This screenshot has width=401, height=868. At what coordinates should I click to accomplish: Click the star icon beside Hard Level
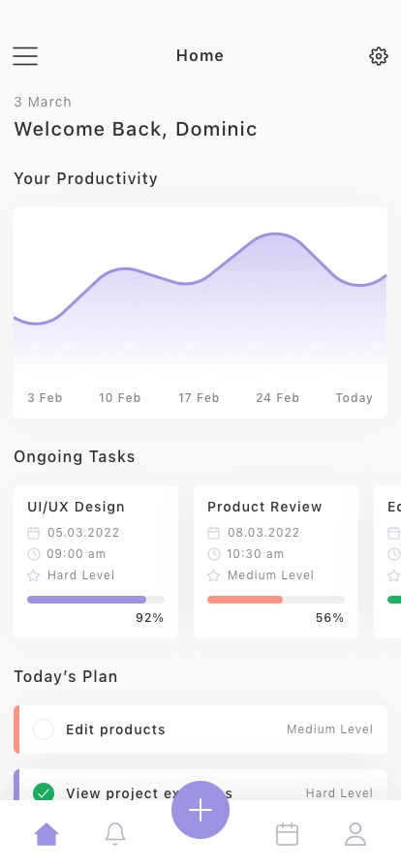pos(33,575)
